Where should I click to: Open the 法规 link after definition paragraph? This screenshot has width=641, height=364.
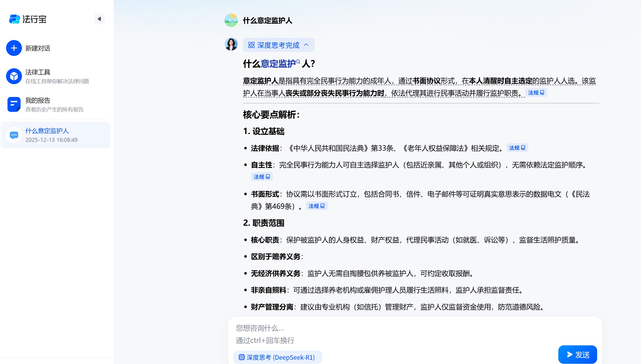(x=536, y=93)
